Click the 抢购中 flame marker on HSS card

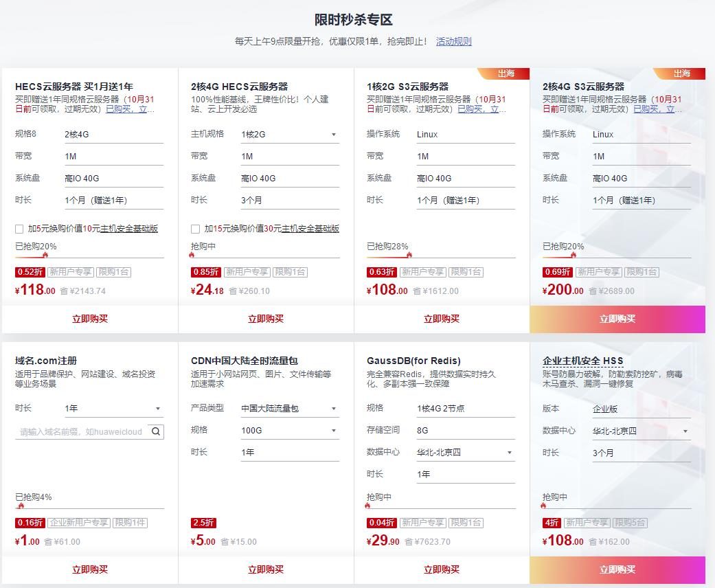click(x=543, y=506)
